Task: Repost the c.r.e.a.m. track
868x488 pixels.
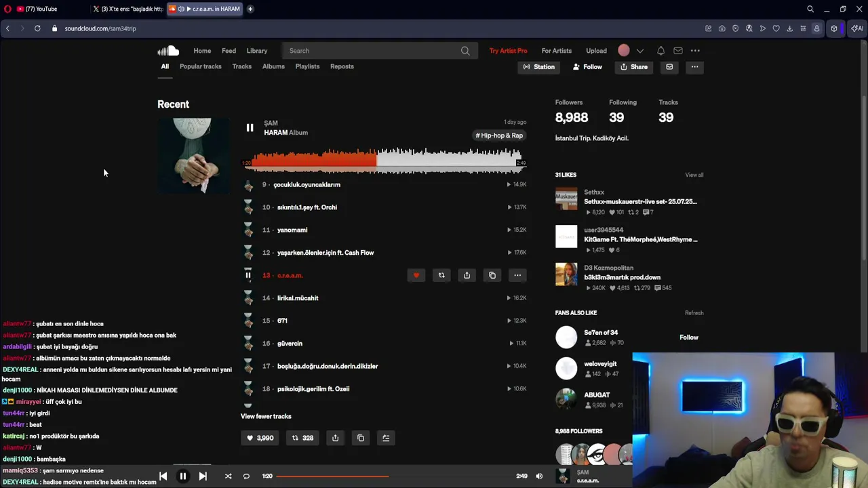Action: pos(441,275)
